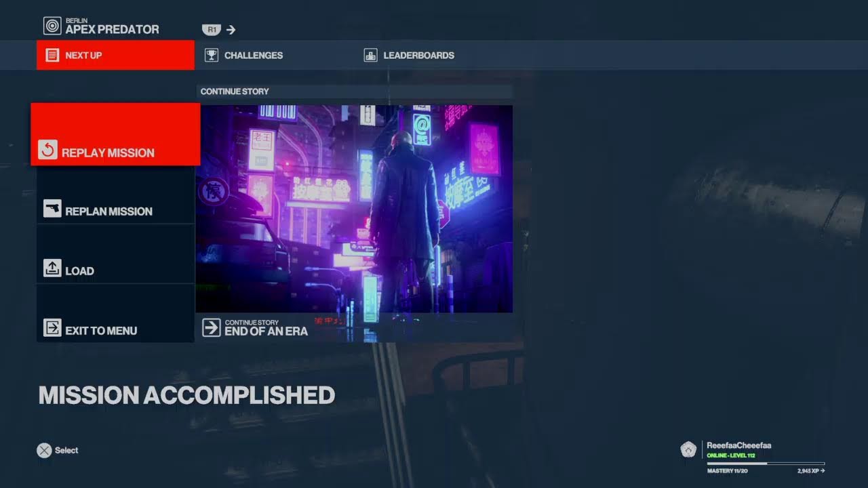Viewport: 868px width, 488px height.
Task: Open the Next Up tab
Action: tap(115, 55)
